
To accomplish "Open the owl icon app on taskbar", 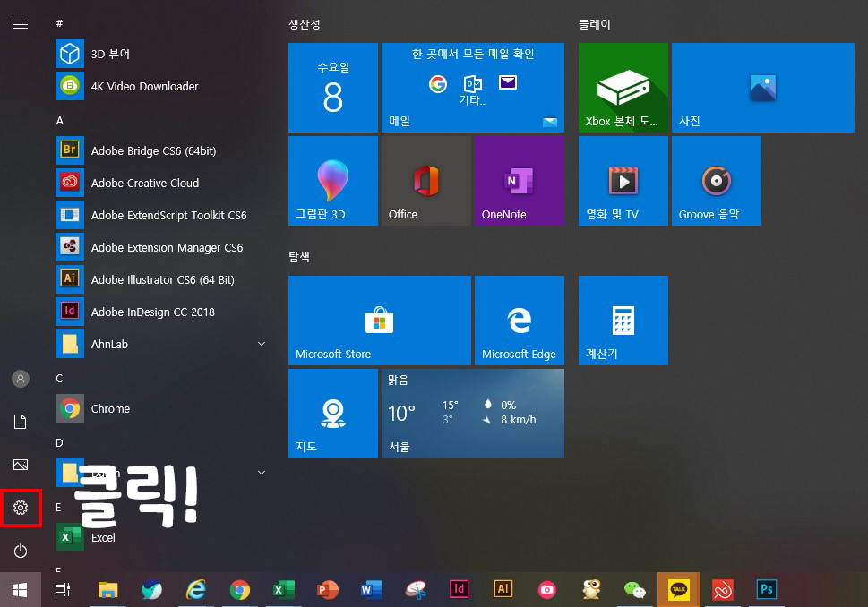I will [591, 589].
